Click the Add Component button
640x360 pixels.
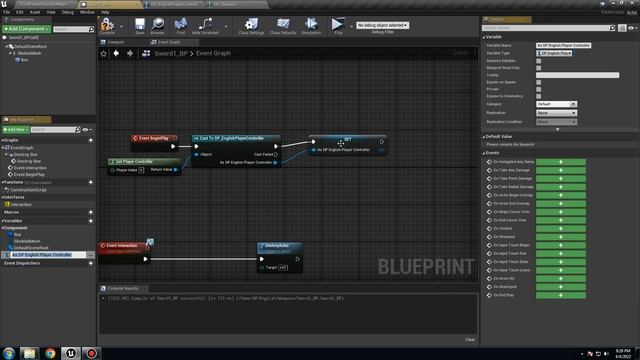coord(27,29)
